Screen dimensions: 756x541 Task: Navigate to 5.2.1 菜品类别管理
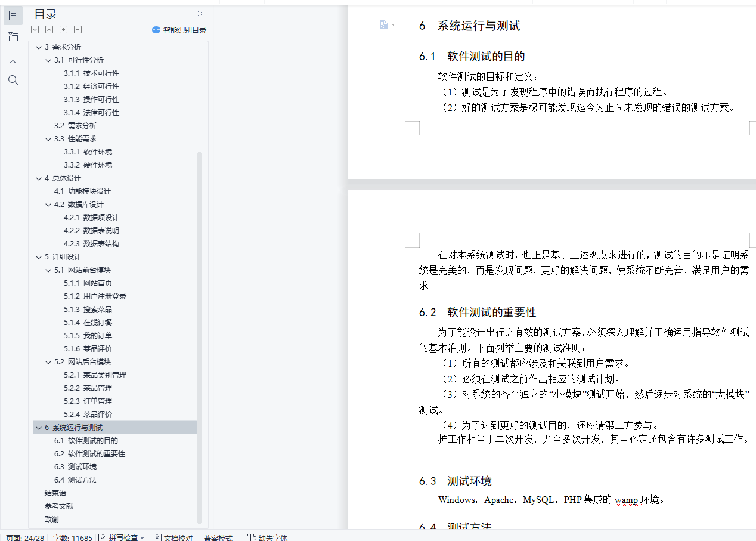click(x=95, y=375)
